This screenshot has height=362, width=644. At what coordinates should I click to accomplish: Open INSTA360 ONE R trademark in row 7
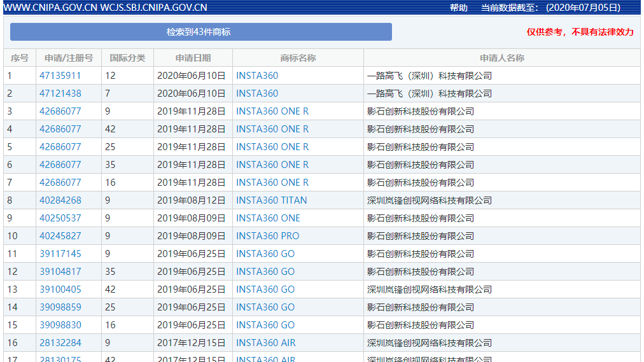pyautogui.click(x=272, y=182)
